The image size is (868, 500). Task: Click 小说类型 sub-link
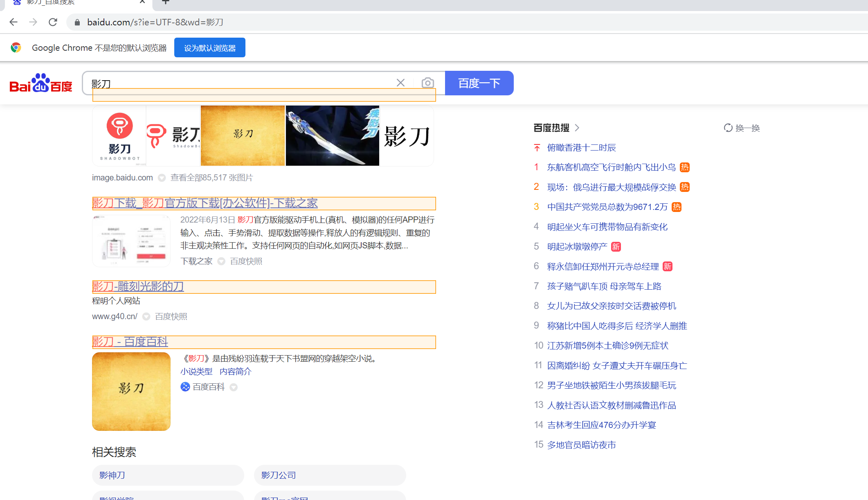196,372
